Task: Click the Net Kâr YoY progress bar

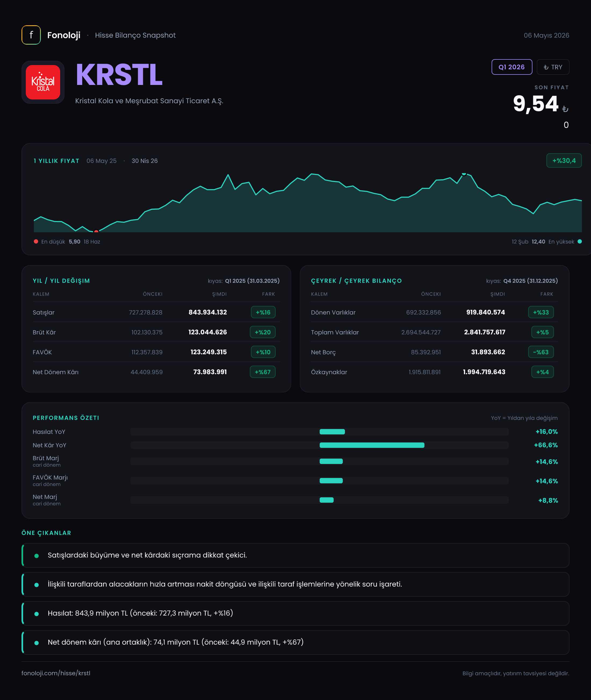Action: coord(320,445)
